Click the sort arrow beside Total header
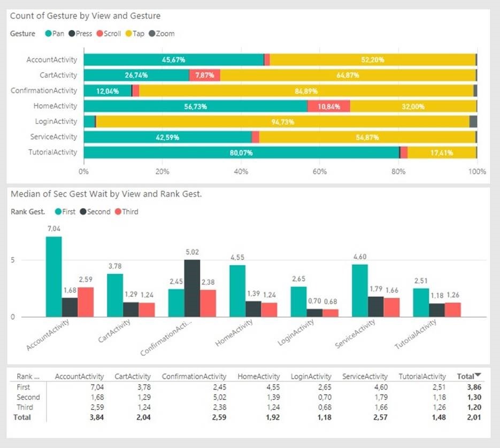This screenshot has height=448, width=500. (478, 376)
